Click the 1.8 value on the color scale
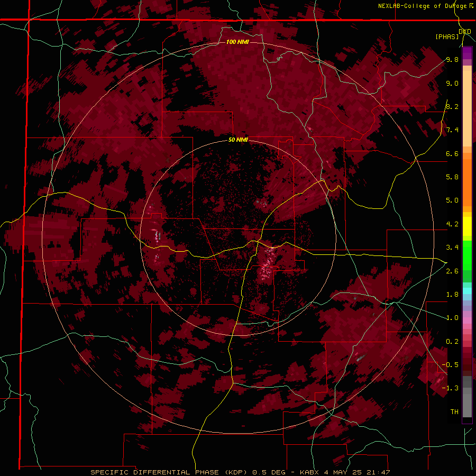The image size is (476, 476). [452, 295]
